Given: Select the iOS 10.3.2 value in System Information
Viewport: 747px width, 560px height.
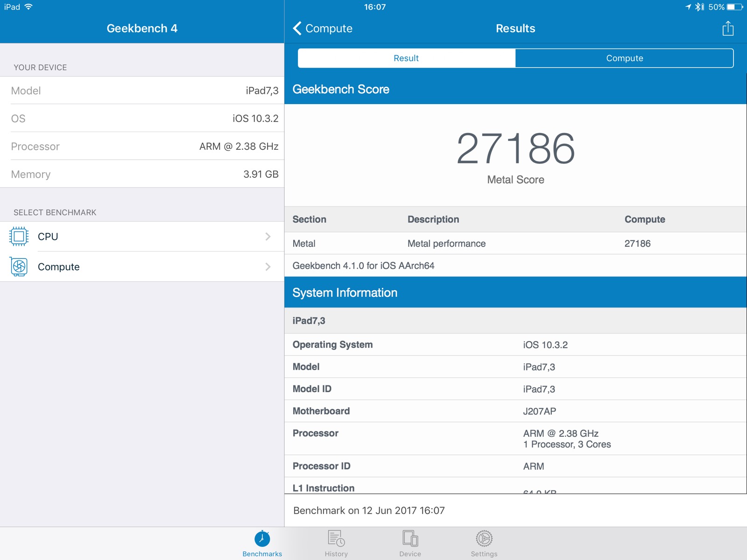Looking at the screenshot, I should click(545, 345).
